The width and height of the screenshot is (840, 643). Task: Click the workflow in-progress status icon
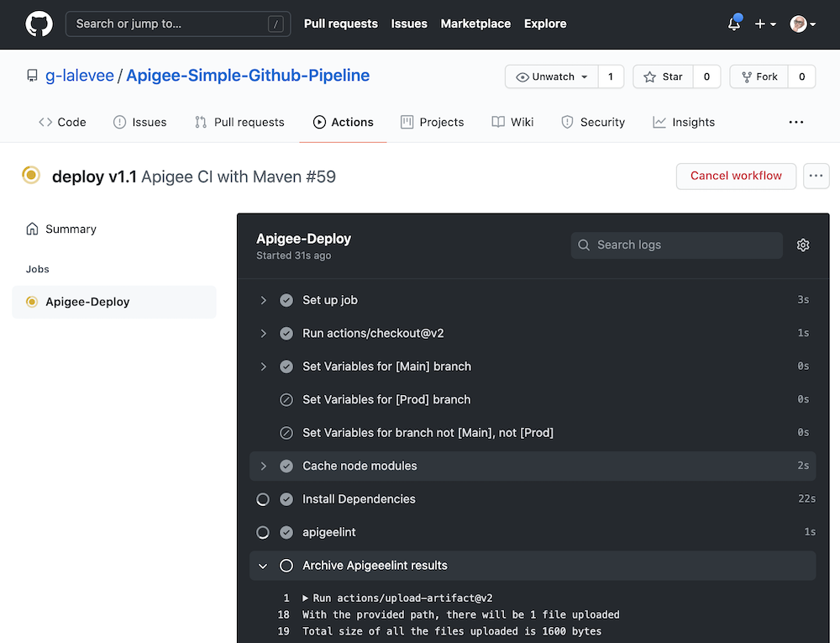31,175
